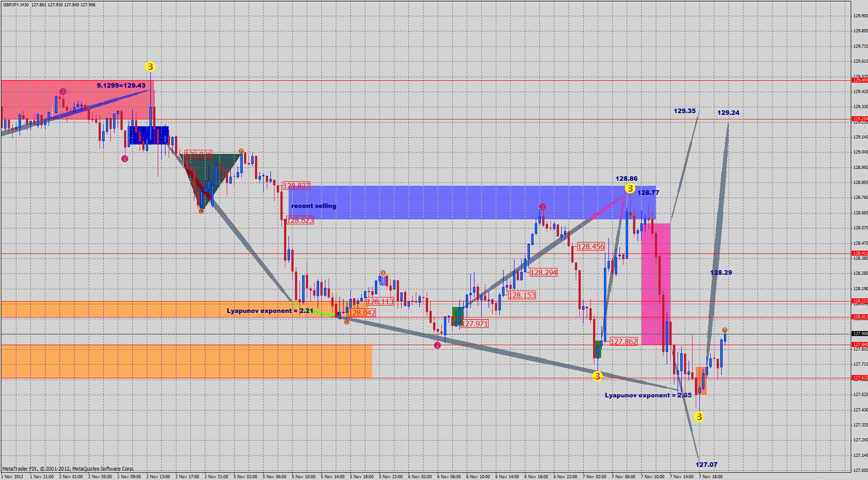Select the green rectangle beside the 127.971 label
This screenshot has height=480, width=868.
[458, 317]
